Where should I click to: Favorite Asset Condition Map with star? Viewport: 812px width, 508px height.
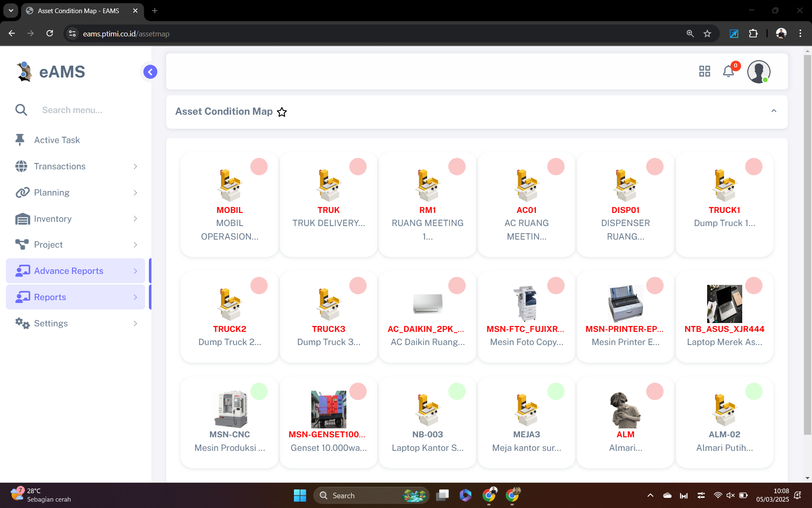(282, 112)
